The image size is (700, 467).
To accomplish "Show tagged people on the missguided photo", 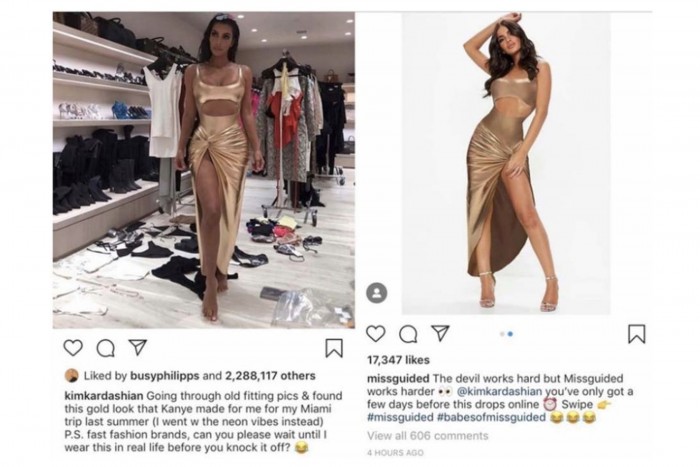I will pyautogui.click(x=377, y=293).
